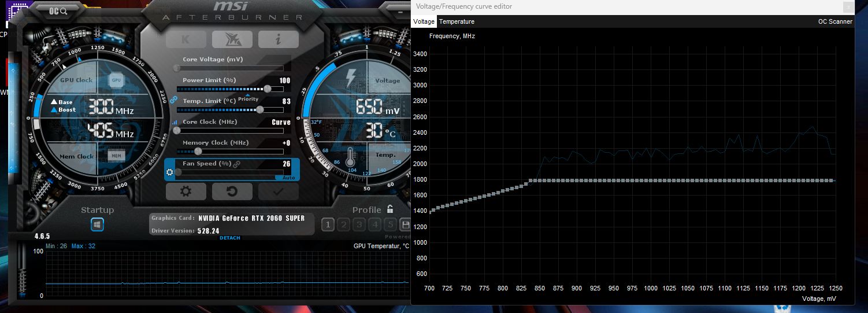Click the Core Clock value Curve

pyautogui.click(x=281, y=122)
